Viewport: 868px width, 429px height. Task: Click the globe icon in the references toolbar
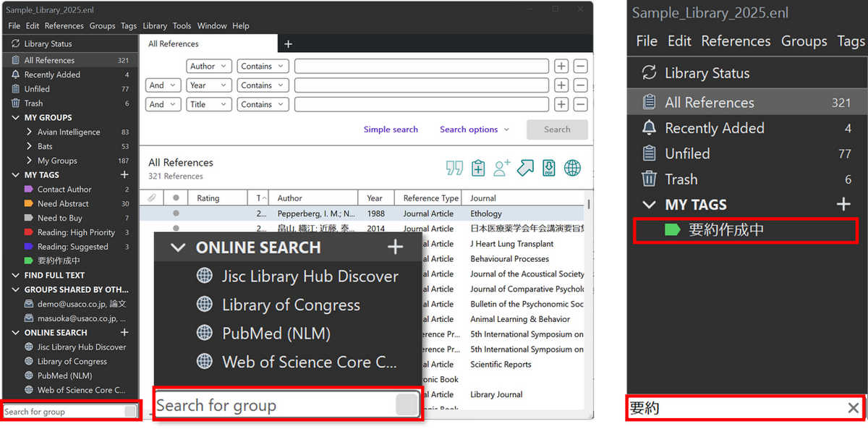pyautogui.click(x=572, y=168)
